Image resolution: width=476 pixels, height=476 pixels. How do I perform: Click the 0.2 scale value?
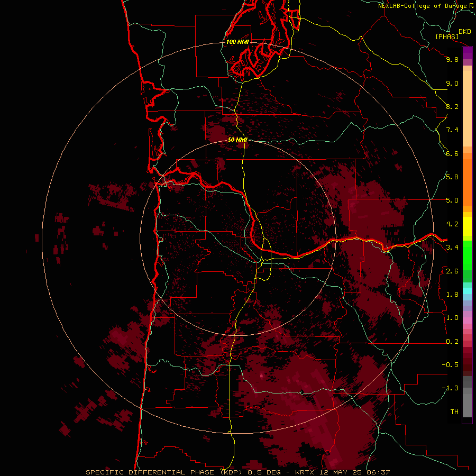[x=452, y=342]
